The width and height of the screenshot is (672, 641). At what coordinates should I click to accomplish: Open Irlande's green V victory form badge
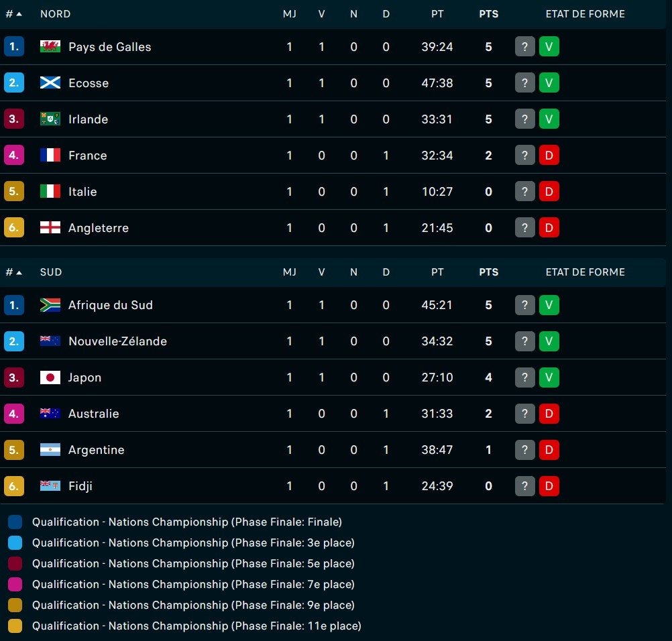click(549, 119)
